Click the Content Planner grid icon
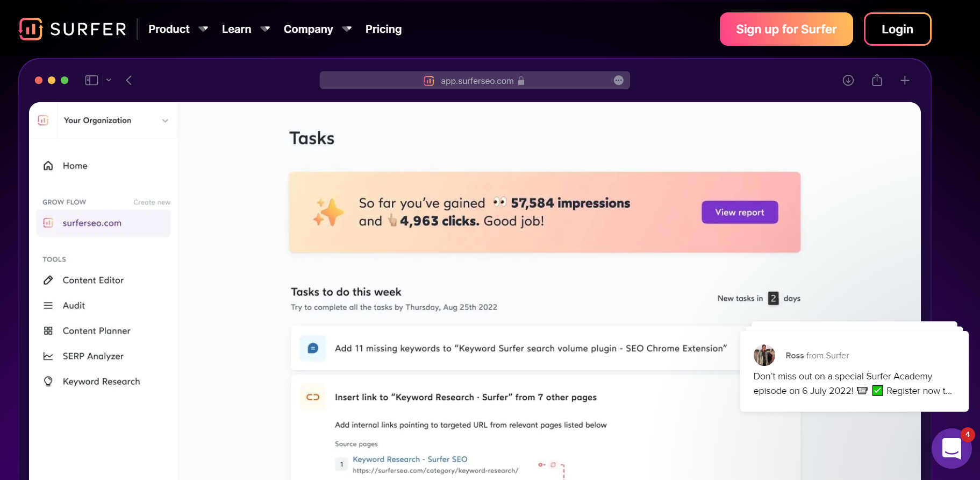Screen dimensions: 980x480 (x=48, y=331)
